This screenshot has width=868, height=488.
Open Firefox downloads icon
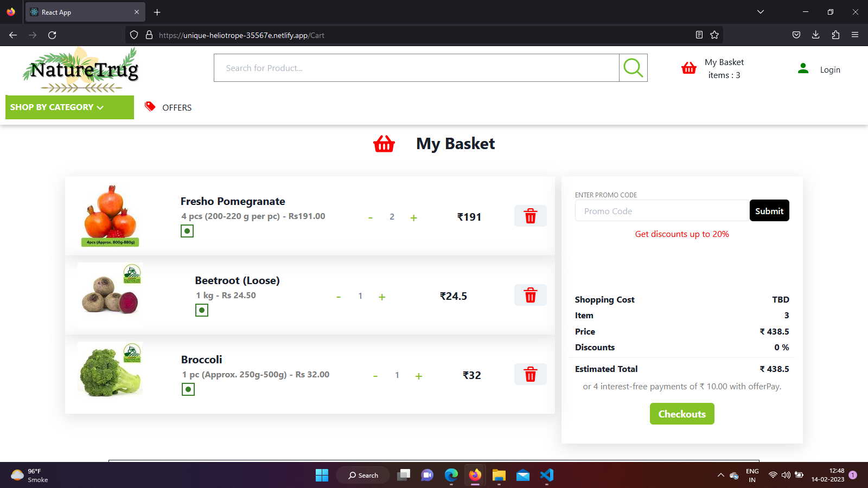pyautogui.click(x=816, y=35)
